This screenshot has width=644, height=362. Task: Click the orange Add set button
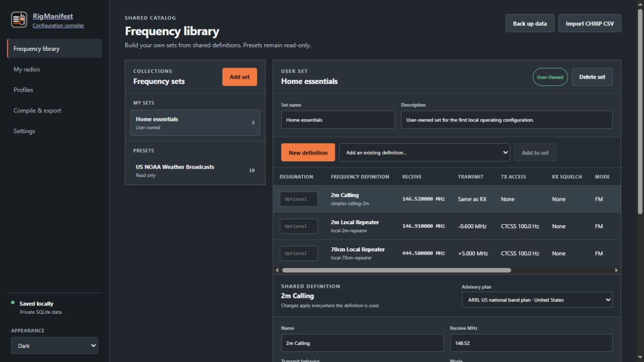(x=239, y=77)
